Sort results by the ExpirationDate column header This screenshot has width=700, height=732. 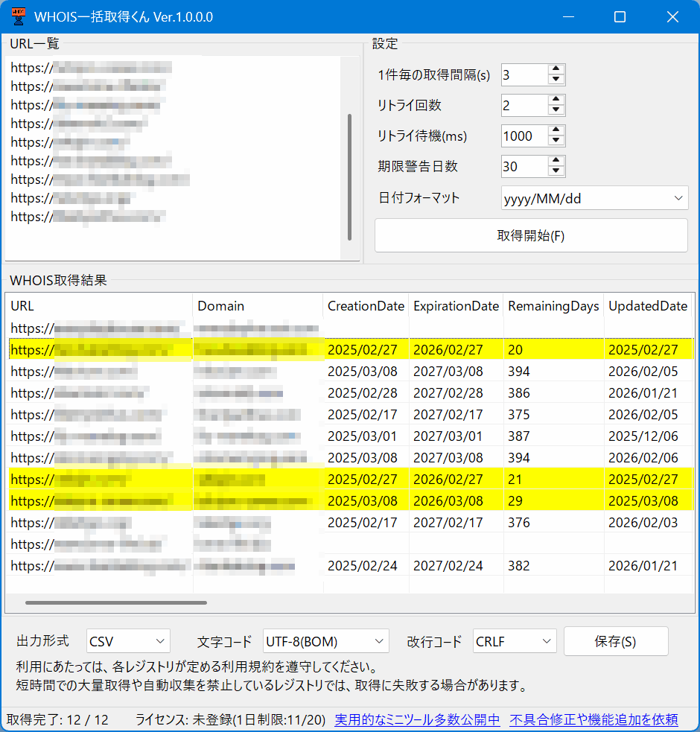pos(456,305)
